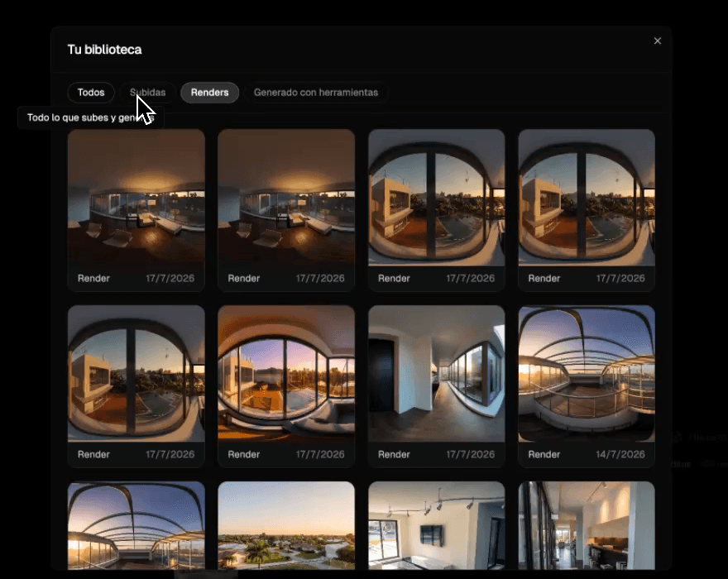Viewport: 728px width, 579px height.
Task: Switch to the Subidas filter tab
Action: pos(147,93)
